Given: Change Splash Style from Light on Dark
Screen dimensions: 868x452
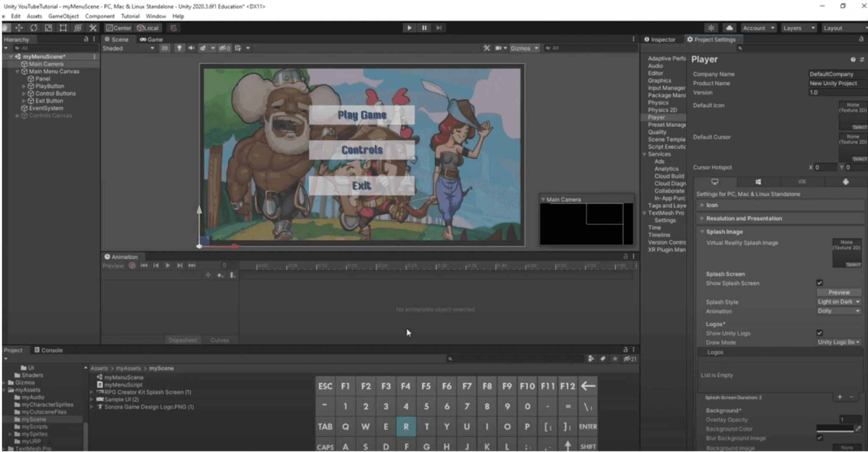Looking at the screenshot, I should pyautogui.click(x=838, y=302).
